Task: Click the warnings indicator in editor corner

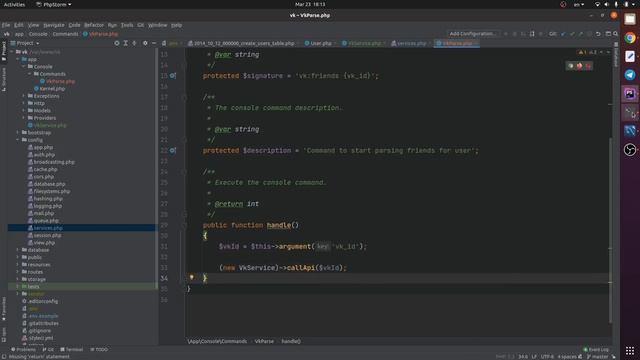Action: click(588, 52)
